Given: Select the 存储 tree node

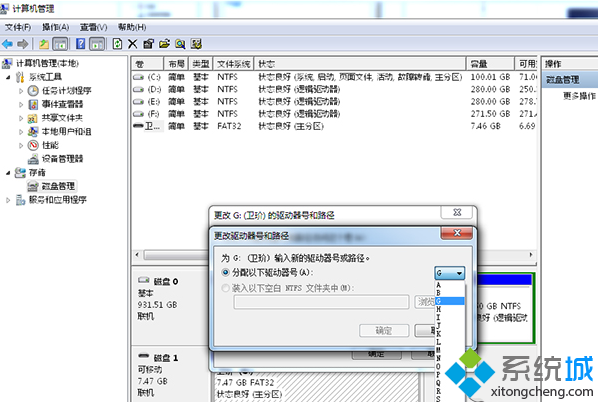Looking at the screenshot, I should (x=37, y=173).
